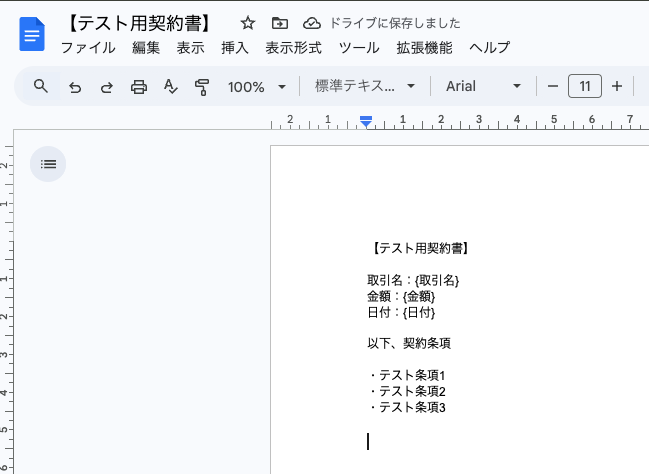This screenshot has width=649, height=474.
Task: Check the cloud save status icon
Action: pos(312,23)
